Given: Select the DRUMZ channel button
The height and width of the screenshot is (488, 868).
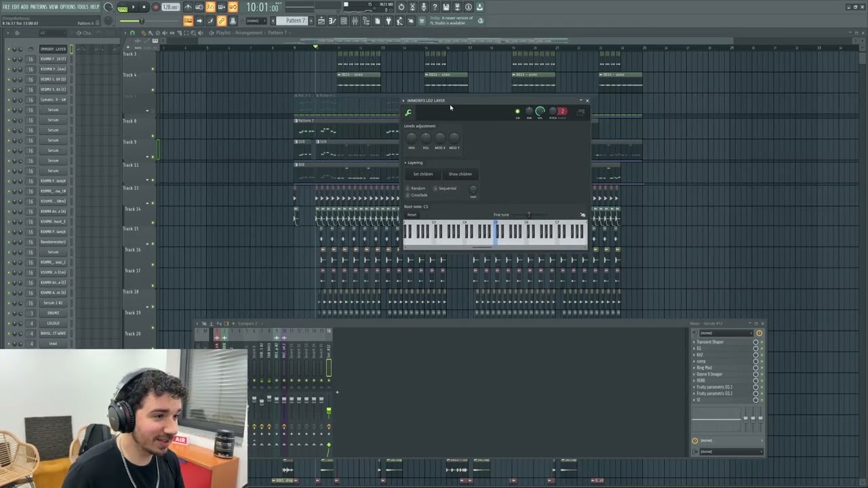Looking at the screenshot, I should (53, 313).
